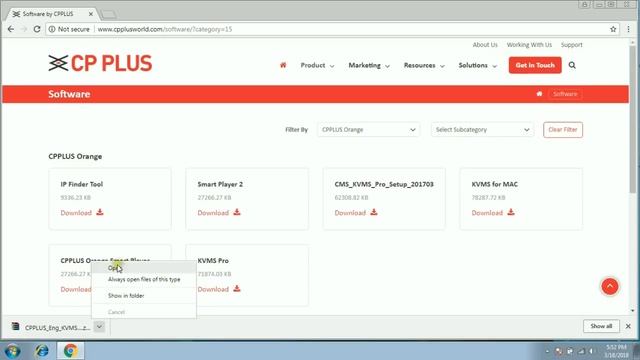Launch Internet Explorer from taskbar
This screenshot has height=360, width=640.
point(42,351)
